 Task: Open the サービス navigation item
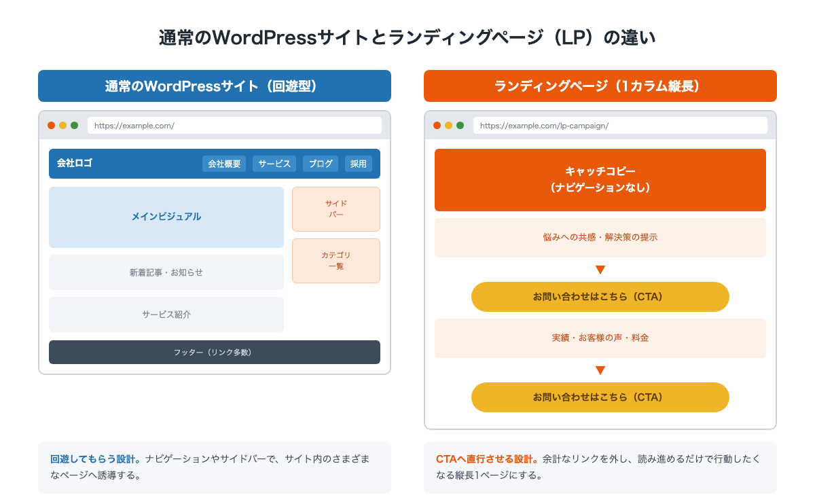click(x=274, y=164)
